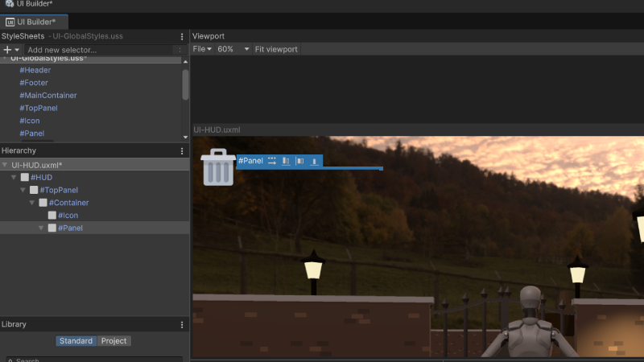Open the File menu in Viewport toolbar
Viewport: 644px width, 362px height.
pyautogui.click(x=202, y=50)
